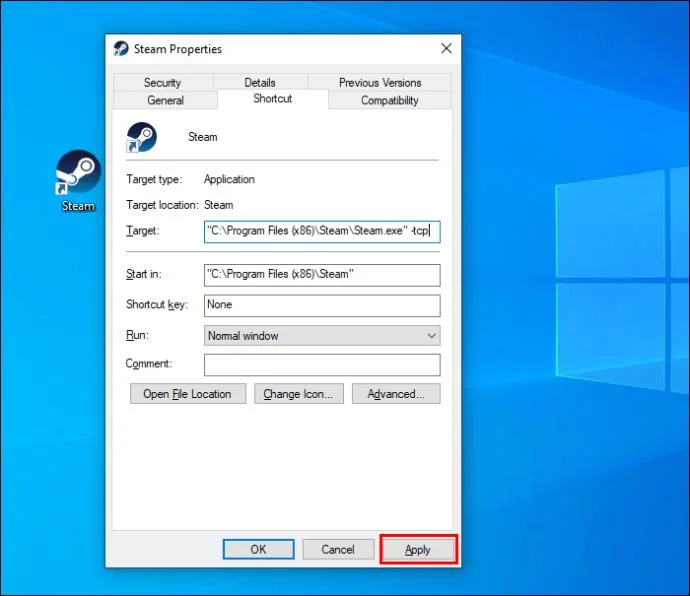
Task: Click the Open File Location button
Action: click(188, 394)
